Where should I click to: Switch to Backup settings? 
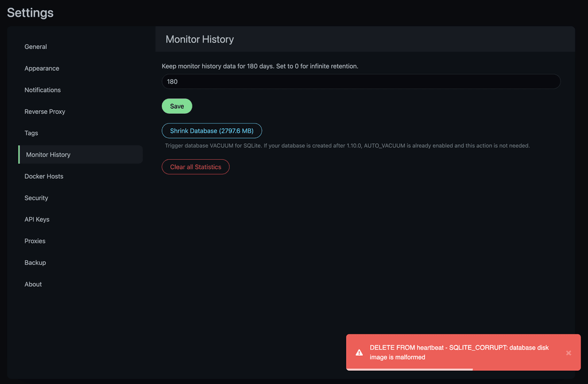click(x=35, y=262)
